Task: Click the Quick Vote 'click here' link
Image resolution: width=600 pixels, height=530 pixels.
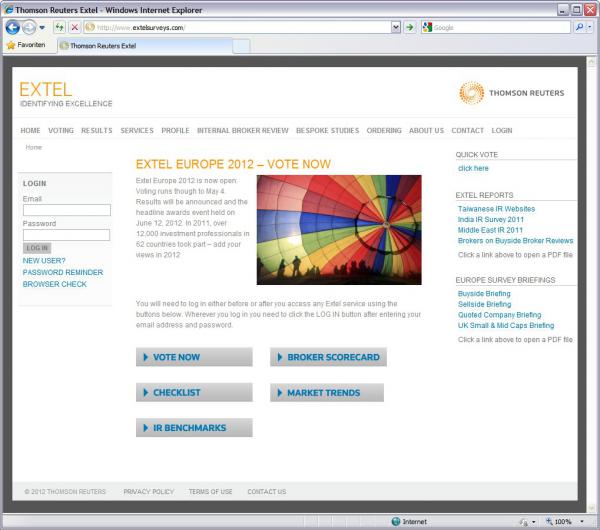Action: click(x=473, y=168)
